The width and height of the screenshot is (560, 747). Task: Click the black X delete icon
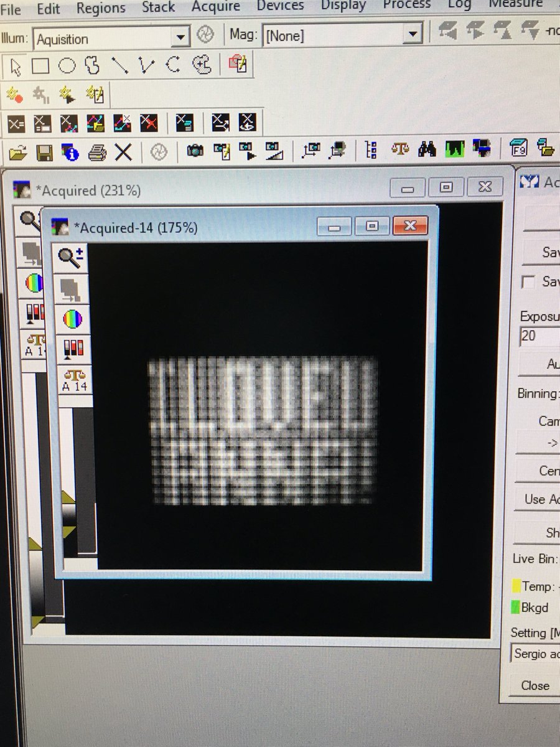123,151
